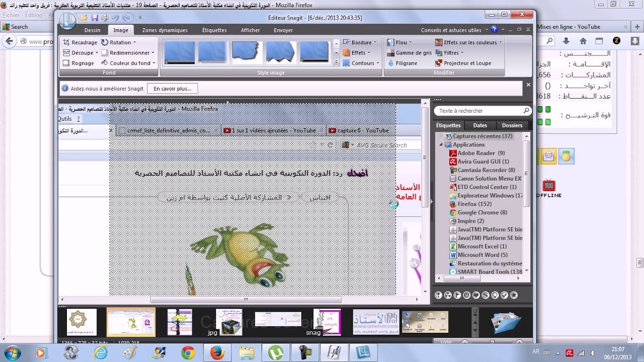Open the Rotation dropdown
644x362 pixels.
coord(119,43)
